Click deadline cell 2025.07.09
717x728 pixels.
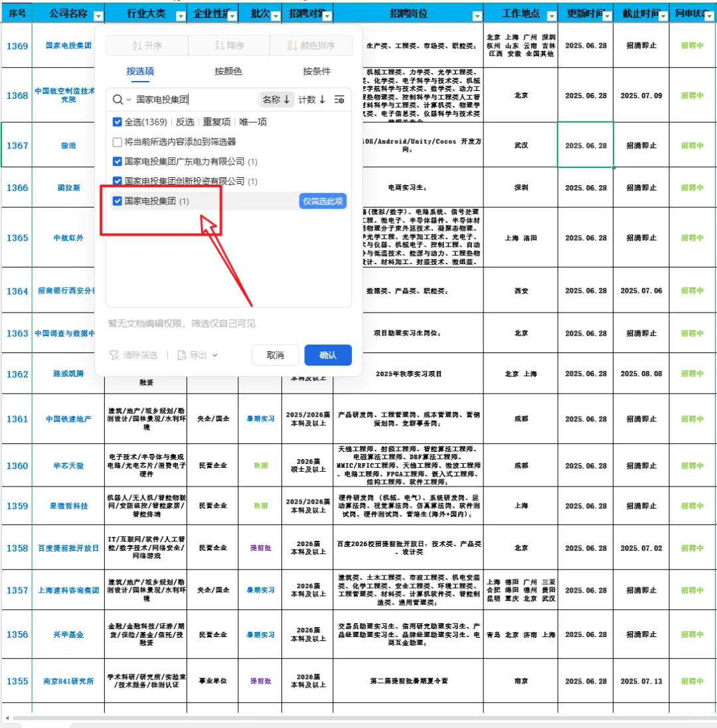pos(641,95)
